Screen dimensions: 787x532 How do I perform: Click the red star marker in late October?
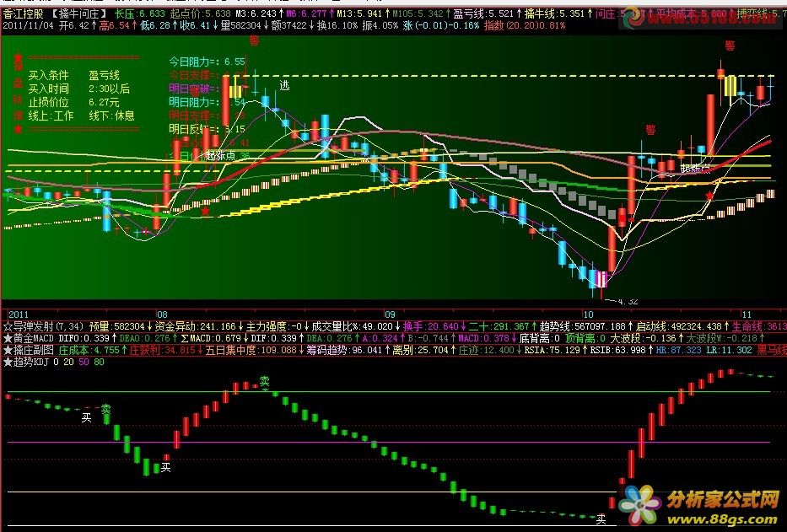coord(709,196)
